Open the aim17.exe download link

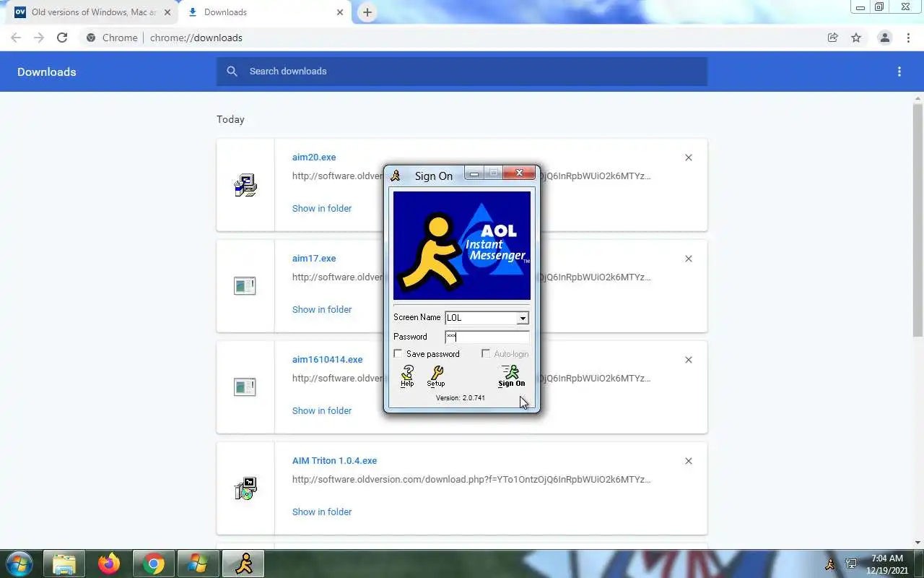[314, 258]
